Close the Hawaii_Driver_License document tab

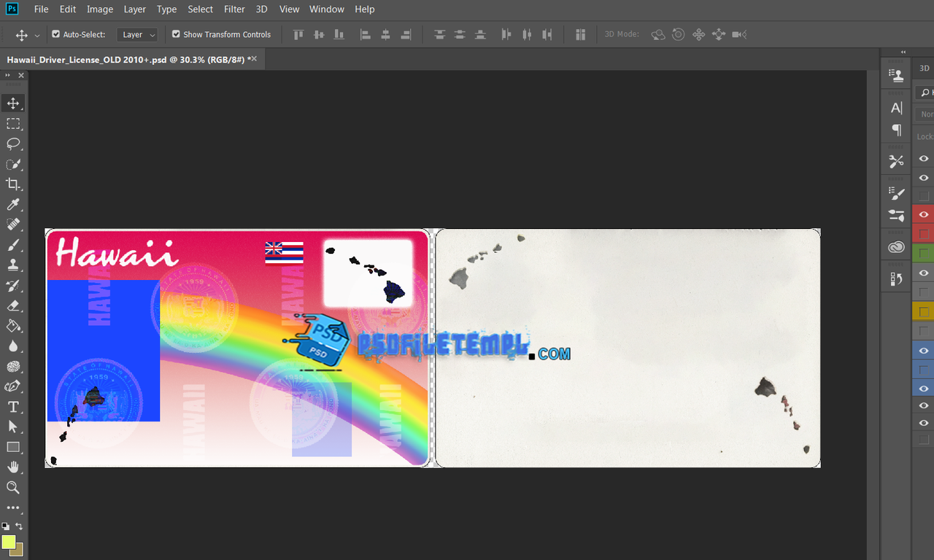[x=254, y=60]
